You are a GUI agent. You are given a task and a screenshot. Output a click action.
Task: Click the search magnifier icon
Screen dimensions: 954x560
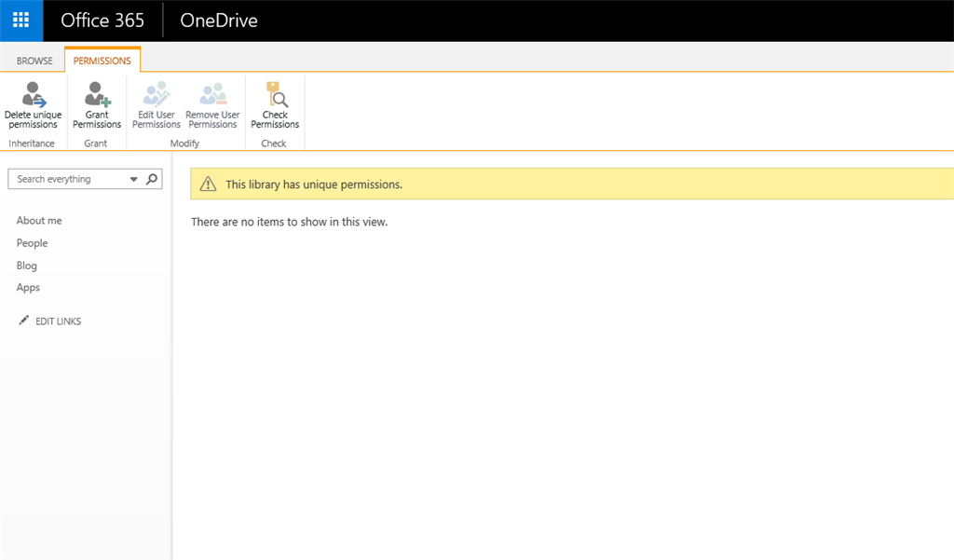pyautogui.click(x=152, y=179)
